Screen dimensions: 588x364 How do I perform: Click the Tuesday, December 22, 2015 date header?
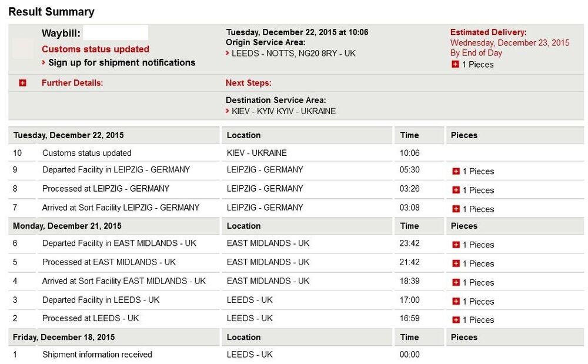[68, 135]
